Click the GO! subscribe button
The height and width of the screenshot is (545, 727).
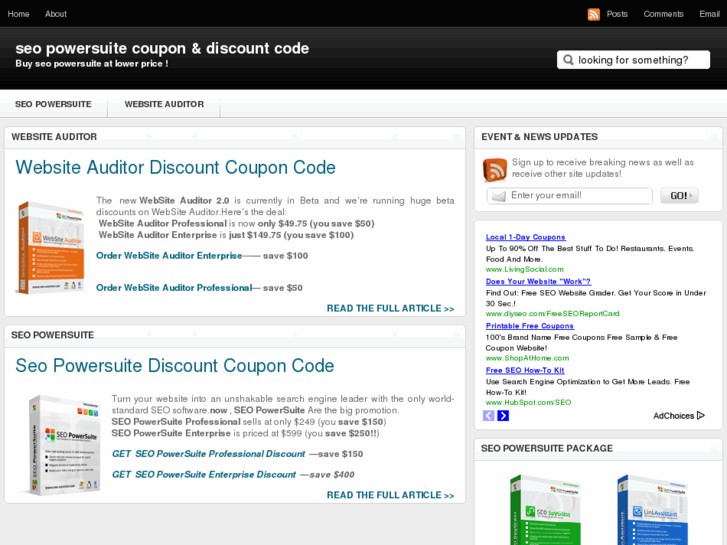pos(679,196)
